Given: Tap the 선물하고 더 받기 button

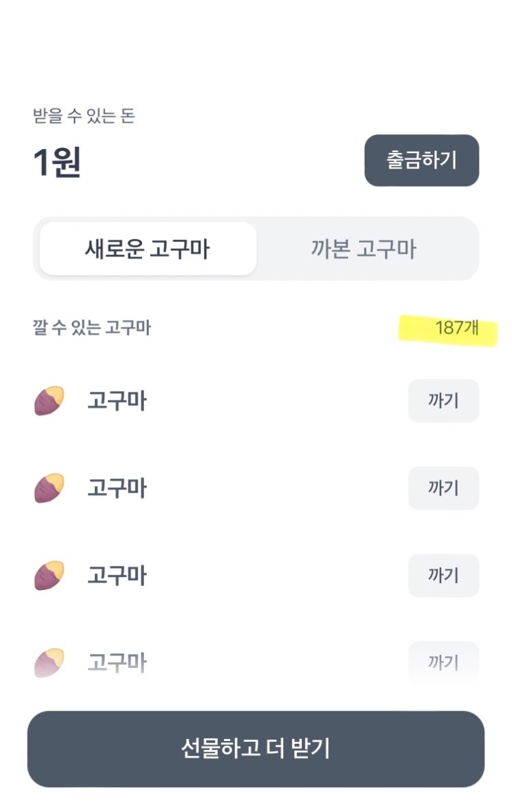Looking at the screenshot, I should [256, 749].
